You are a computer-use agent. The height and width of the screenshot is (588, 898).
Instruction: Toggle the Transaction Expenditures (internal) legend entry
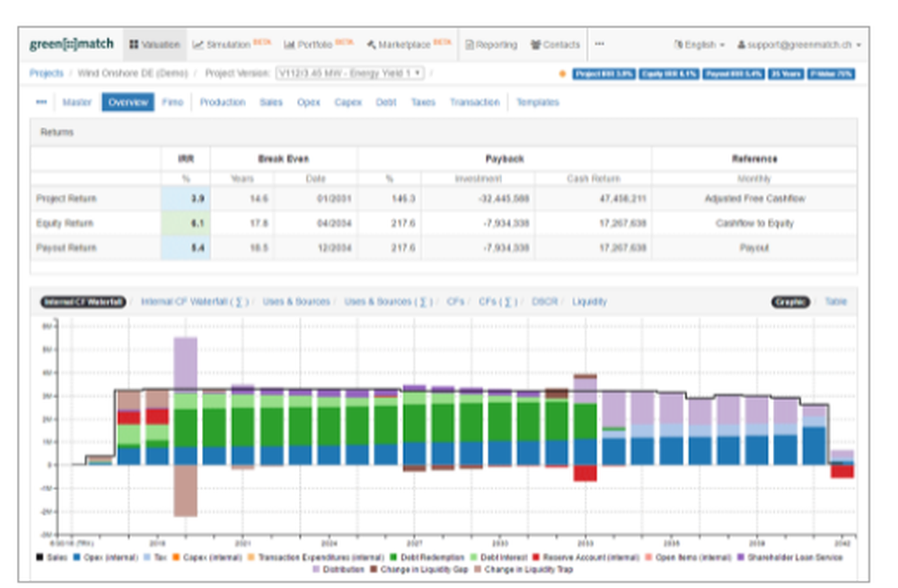pyautogui.click(x=315, y=557)
